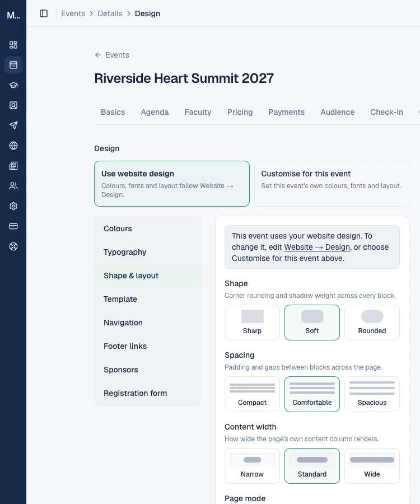The width and height of the screenshot is (420, 504).
Task: Click the Design breadcrumb item
Action: [147, 13]
